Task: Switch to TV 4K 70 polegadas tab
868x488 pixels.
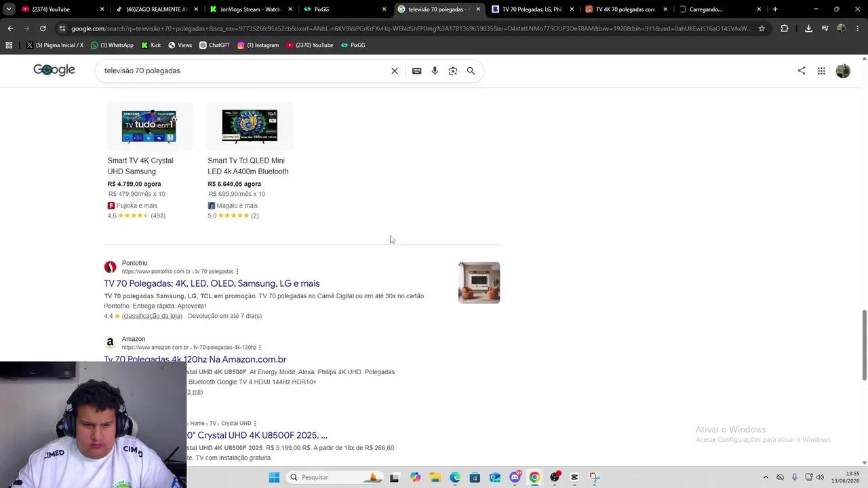Action: pyautogui.click(x=625, y=9)
